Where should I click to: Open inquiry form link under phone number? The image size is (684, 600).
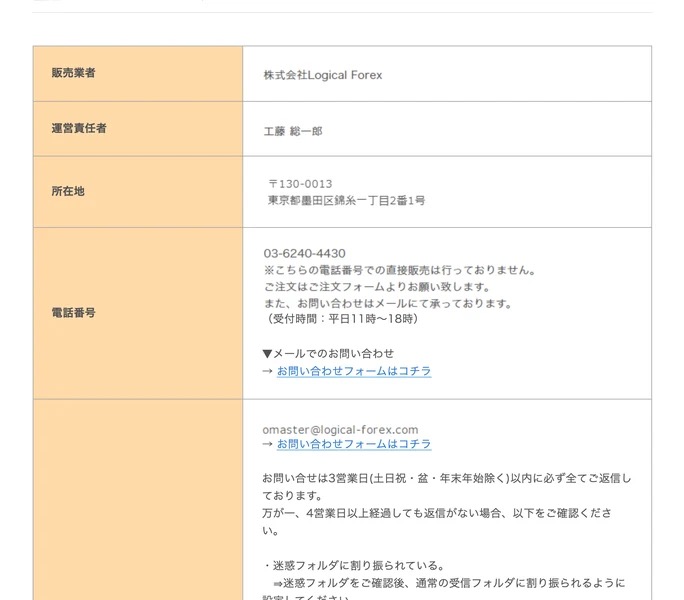pos(354,371)
